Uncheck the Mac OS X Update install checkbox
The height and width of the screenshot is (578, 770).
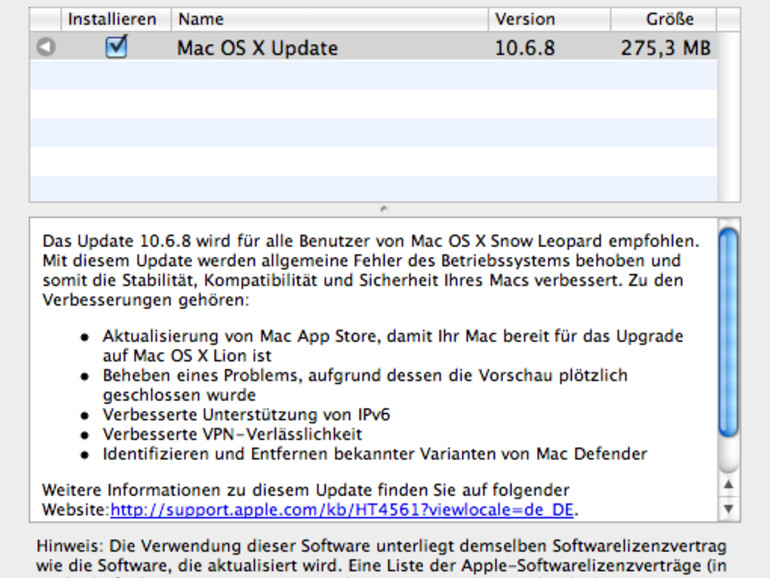pos(116,47)
